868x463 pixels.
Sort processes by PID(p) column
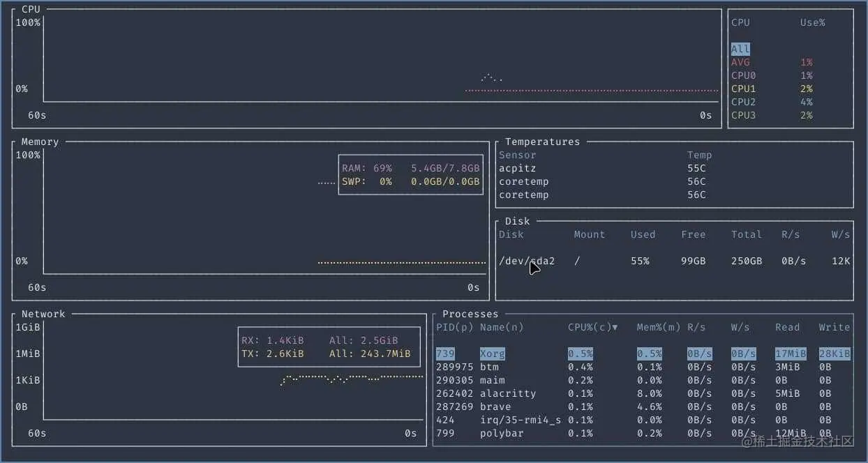455,327
